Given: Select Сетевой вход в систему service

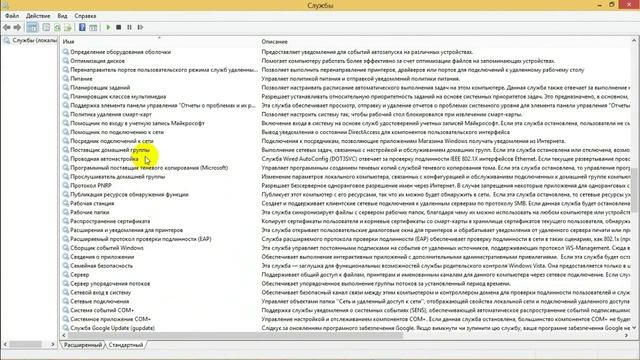Looking at the screenshot, I should 100,292.
